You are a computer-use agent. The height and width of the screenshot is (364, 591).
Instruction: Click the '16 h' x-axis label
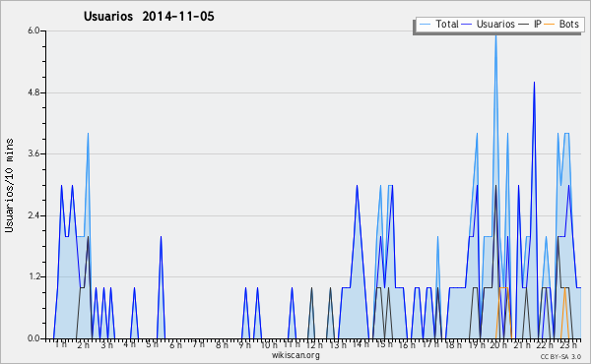407,344
